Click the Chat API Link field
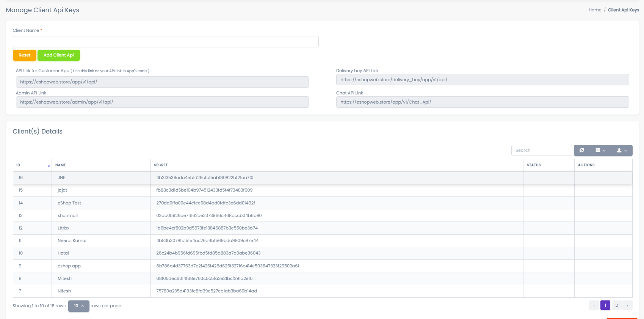Viewport: 644px width, 319px height. point(483,102)
